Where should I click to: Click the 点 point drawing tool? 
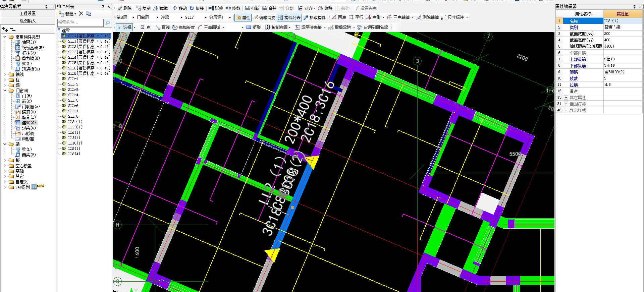(146, 27)
